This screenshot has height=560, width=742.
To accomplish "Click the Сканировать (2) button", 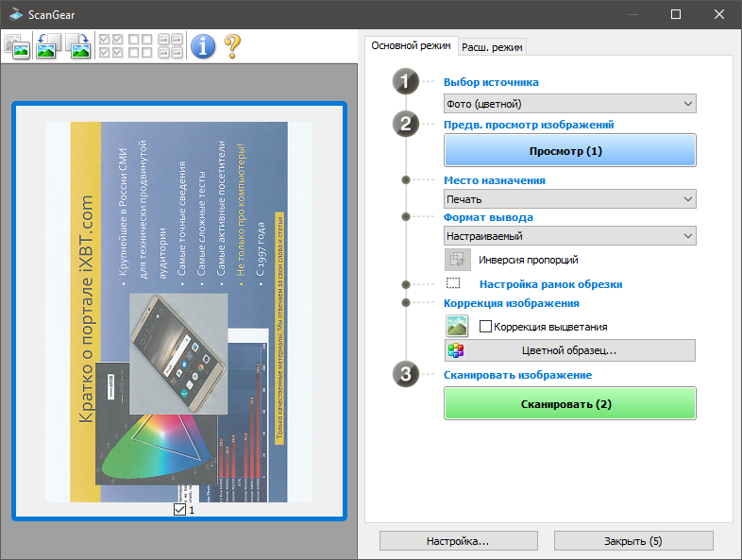I will click(570, 403).
